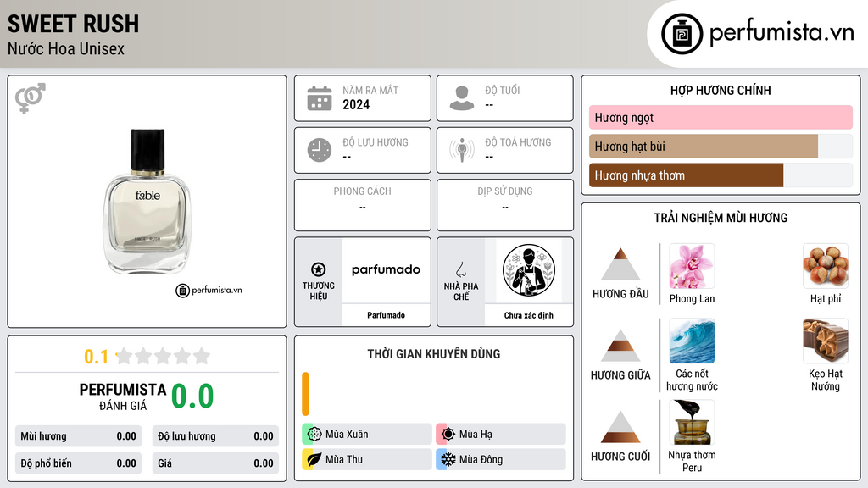This screenshot has height=488, width=868.
Task: Click the perfumista.vn bottle logo icon
Action: point(682,34)
